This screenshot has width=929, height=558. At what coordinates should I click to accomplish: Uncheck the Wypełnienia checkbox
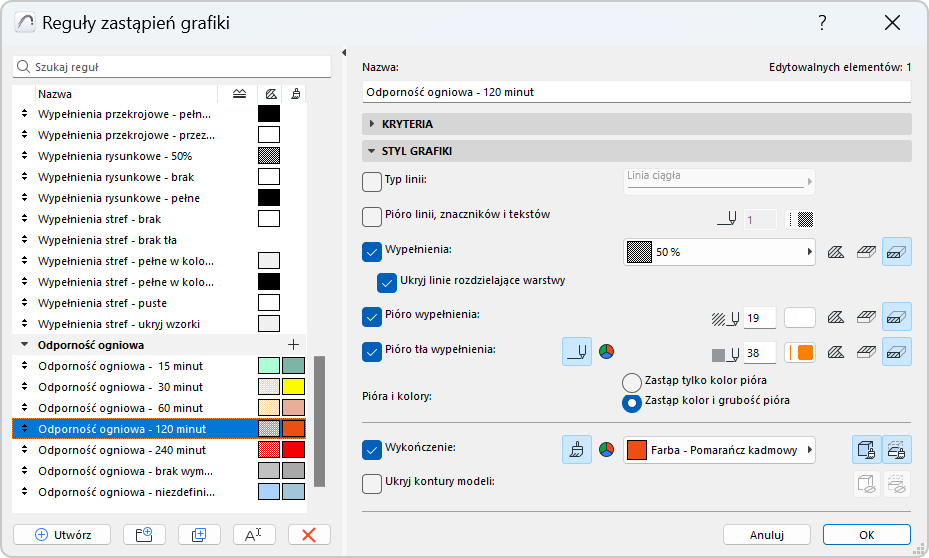pos(371,252)
